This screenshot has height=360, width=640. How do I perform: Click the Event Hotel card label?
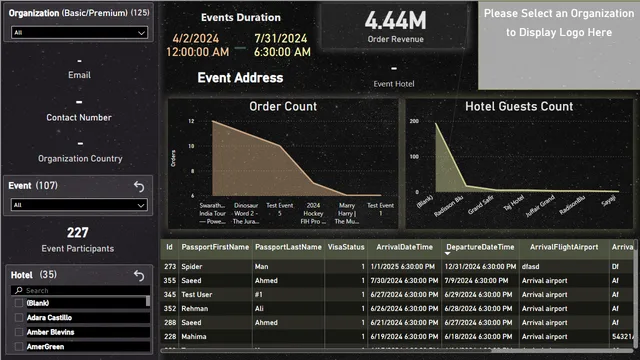(394, 84)
